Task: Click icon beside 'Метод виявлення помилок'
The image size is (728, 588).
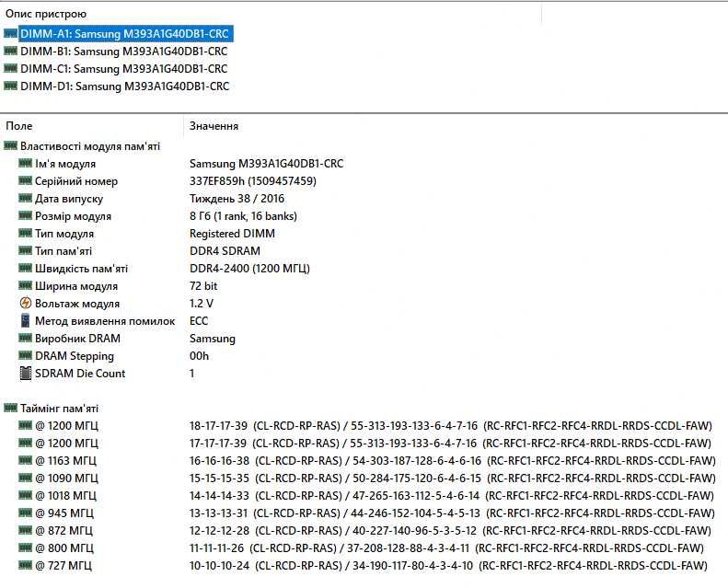Action: tap(26, 320)
